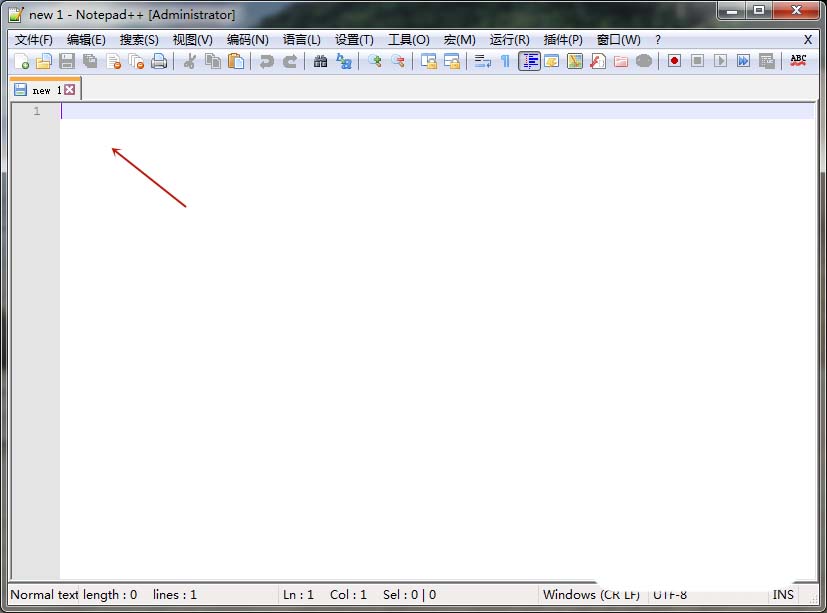Maximize the Notepad++ window

click(x=758, y=11)
